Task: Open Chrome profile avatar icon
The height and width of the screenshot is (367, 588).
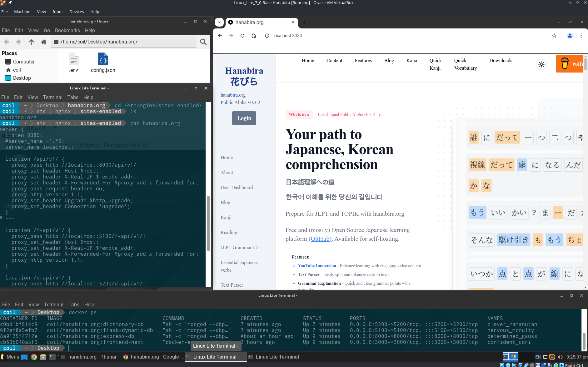Action: [570, 36]
